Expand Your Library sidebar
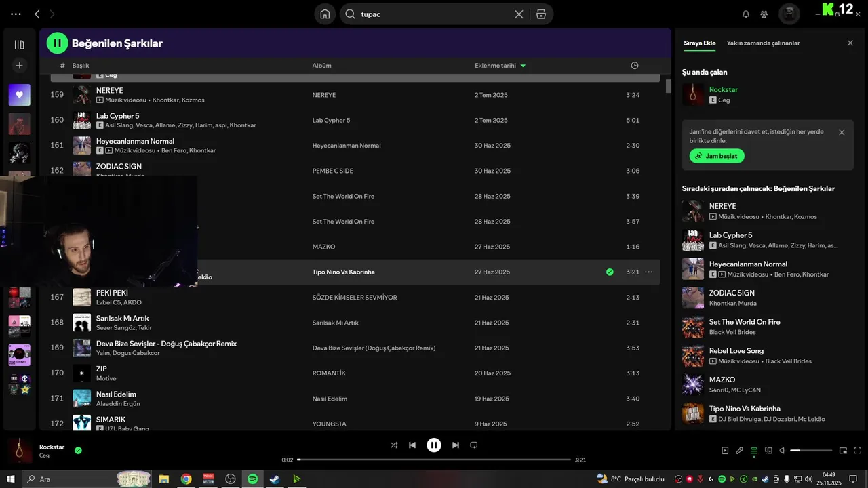This screenshot has height=488, width=868. click(19, 45)
